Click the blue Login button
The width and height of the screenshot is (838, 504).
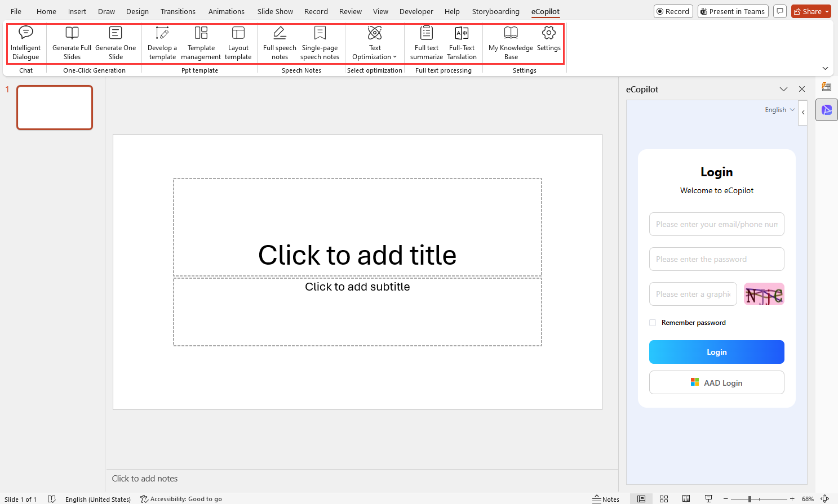coord(716,352)
